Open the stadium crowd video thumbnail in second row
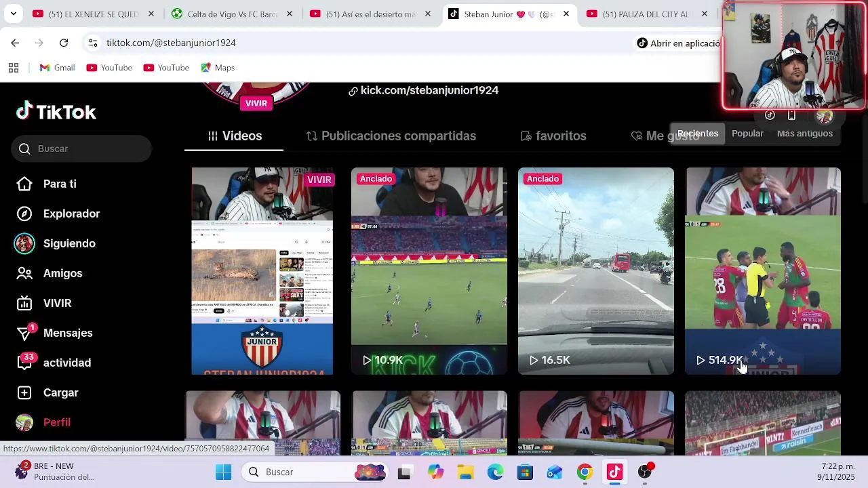This screenshot has height=488, width=868. pos(763,423)
